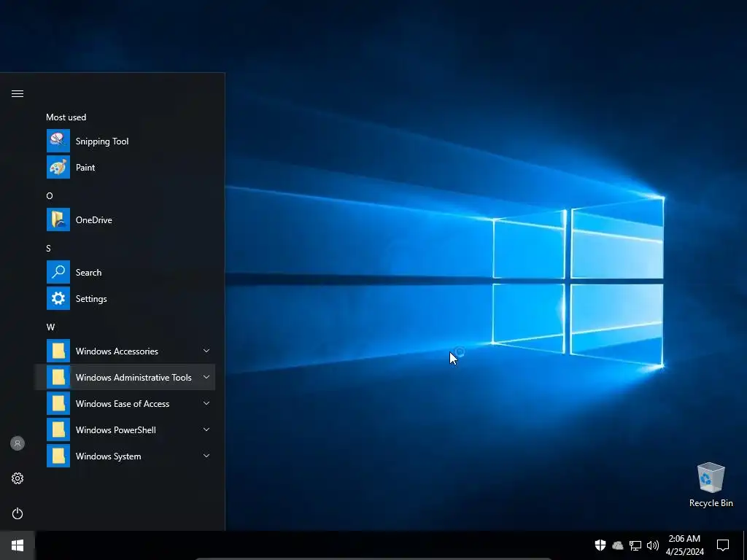Expand Windows Accessories chevron
Image resolution: width=747 pixels, height=560 pixels.
(x=206, y=351)
